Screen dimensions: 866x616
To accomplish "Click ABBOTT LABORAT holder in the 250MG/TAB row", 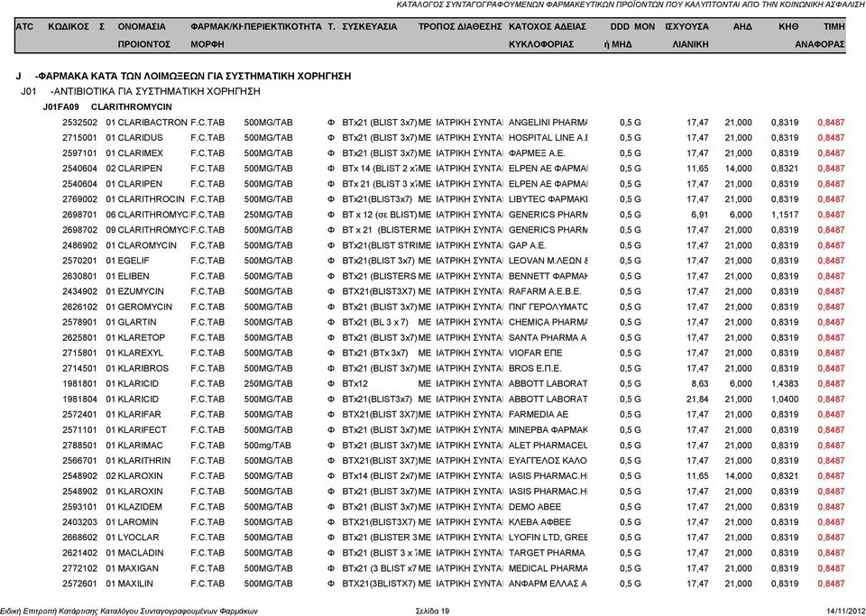I will coord(548,384).
